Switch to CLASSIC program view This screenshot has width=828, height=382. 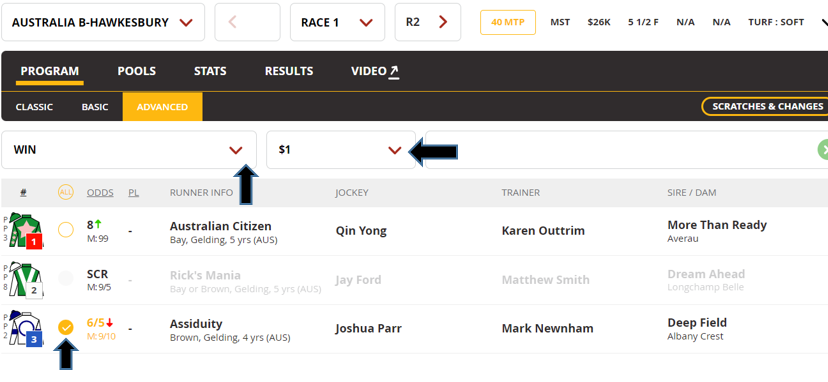(x=34, y=107)
